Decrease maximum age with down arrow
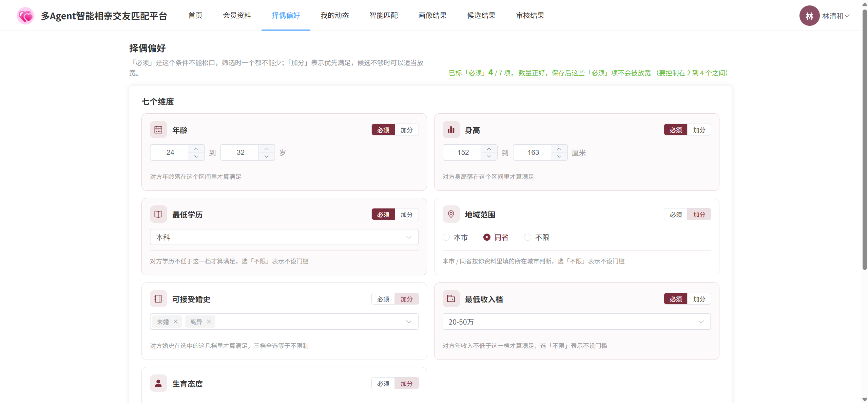 tap(267, 157)
